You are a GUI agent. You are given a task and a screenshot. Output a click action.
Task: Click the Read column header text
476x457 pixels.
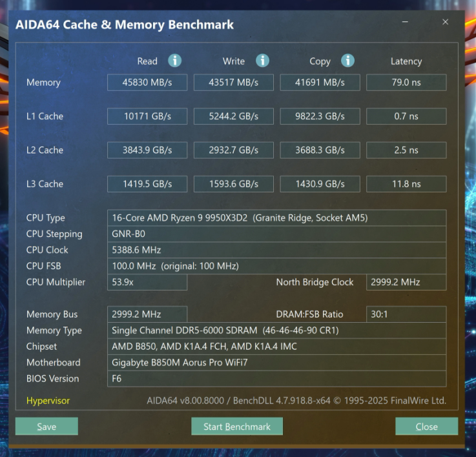[147, 61]
